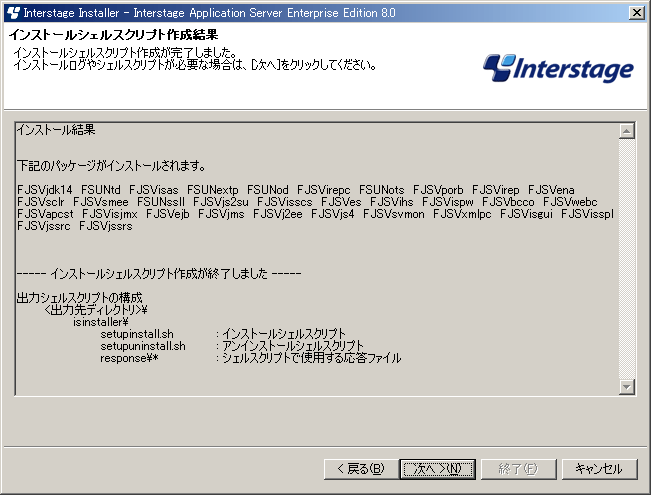Screen dimensions: 651x495
Task: Click package name FJSVjs2su
Action: tap(221, 202)
